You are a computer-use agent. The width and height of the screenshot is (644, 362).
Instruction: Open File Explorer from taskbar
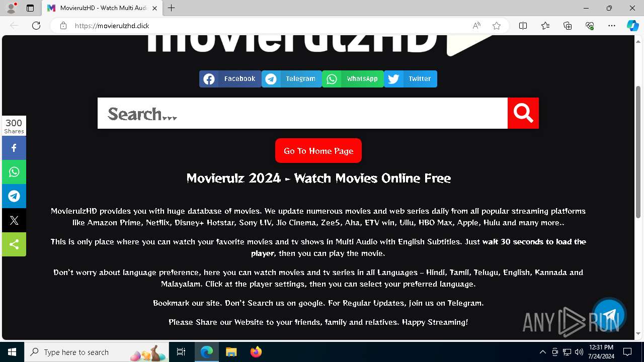(231, 352)
